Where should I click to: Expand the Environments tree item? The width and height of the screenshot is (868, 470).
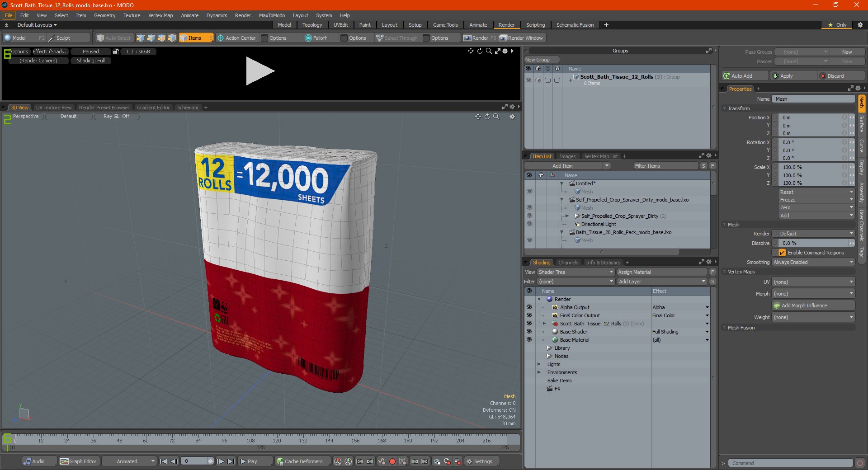(x=539, y=372)
